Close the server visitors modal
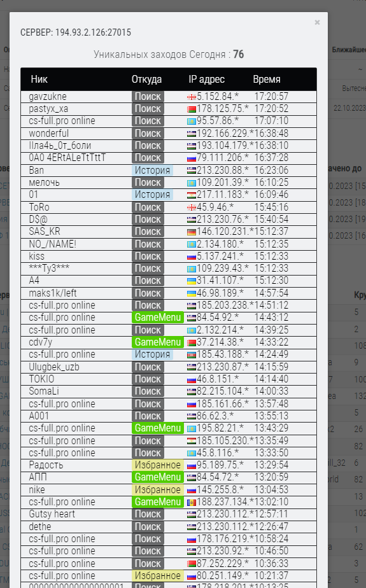 pos(317,22)
